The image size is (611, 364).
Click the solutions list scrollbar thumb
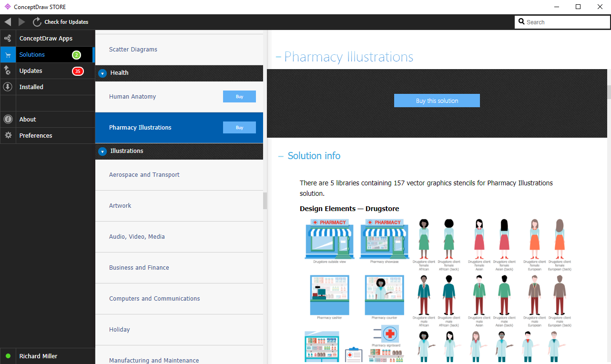click(265, 201)
